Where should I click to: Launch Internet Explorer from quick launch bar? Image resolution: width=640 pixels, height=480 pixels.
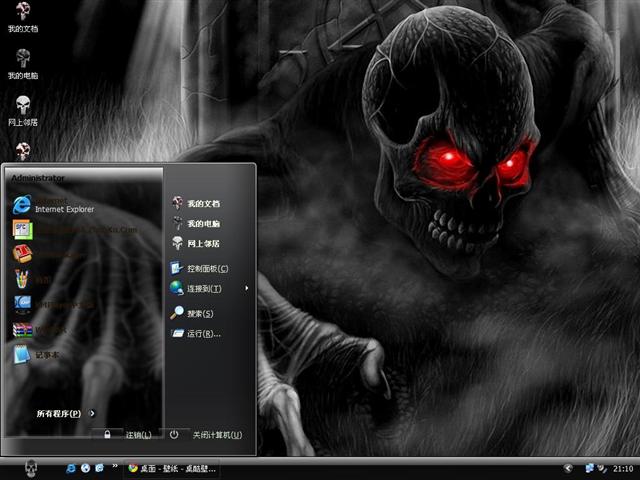tap(71, 468)
